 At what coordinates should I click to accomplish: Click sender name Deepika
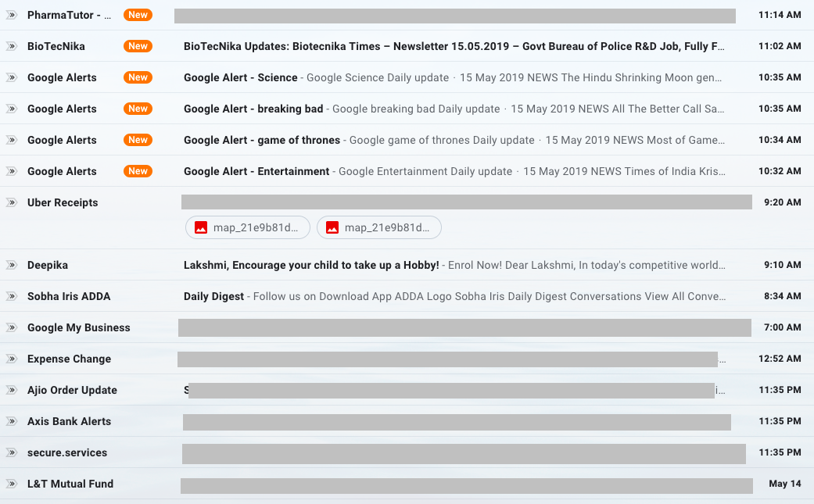[48, 265]
